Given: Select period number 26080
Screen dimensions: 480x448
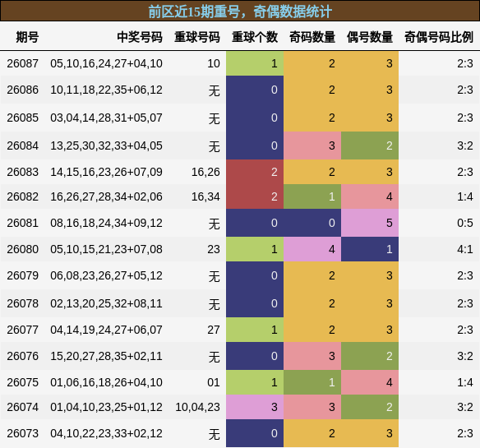Looking at the screenshot, I should (x=23, y=249).
